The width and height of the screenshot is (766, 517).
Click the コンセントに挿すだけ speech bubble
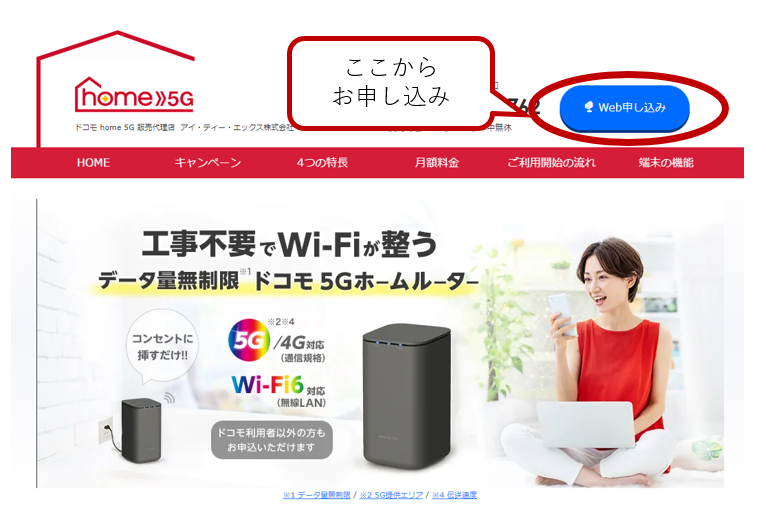(x=162, y=346)
